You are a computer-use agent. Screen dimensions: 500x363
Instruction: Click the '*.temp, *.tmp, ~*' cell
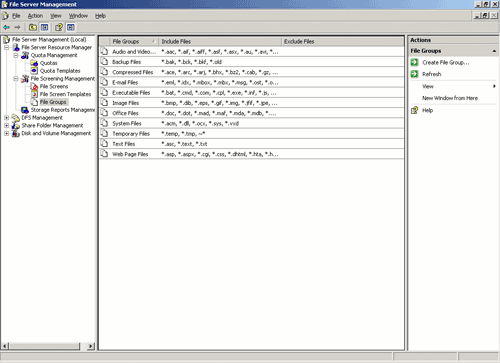(183, 134)
